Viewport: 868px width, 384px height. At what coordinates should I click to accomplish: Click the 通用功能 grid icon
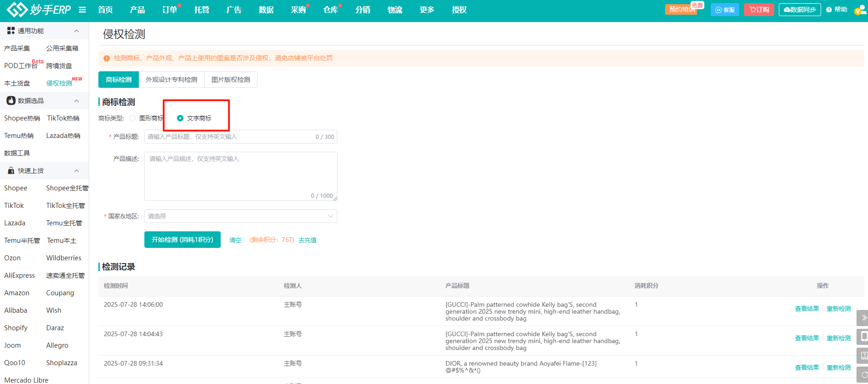pyautogui.click(x=11, y=31)
